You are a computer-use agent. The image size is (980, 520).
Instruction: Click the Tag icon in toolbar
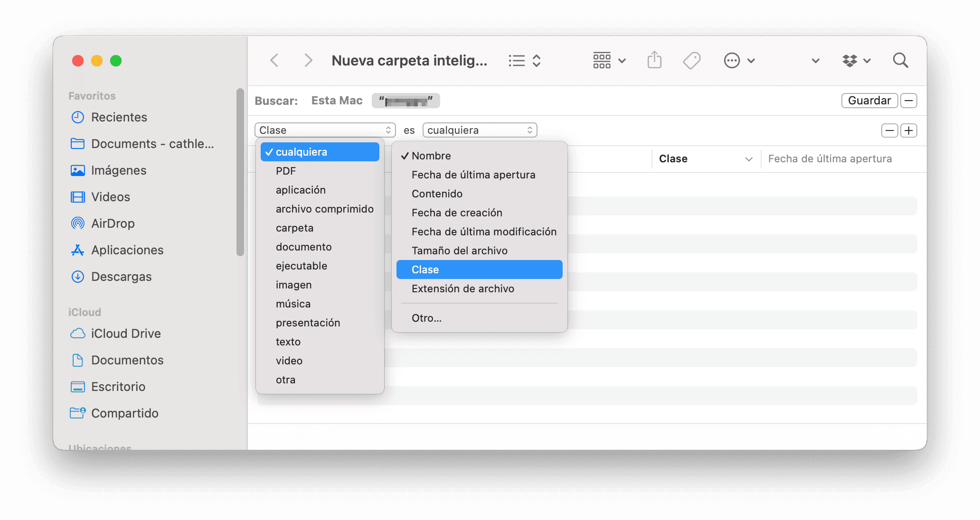tap(692, 61)
